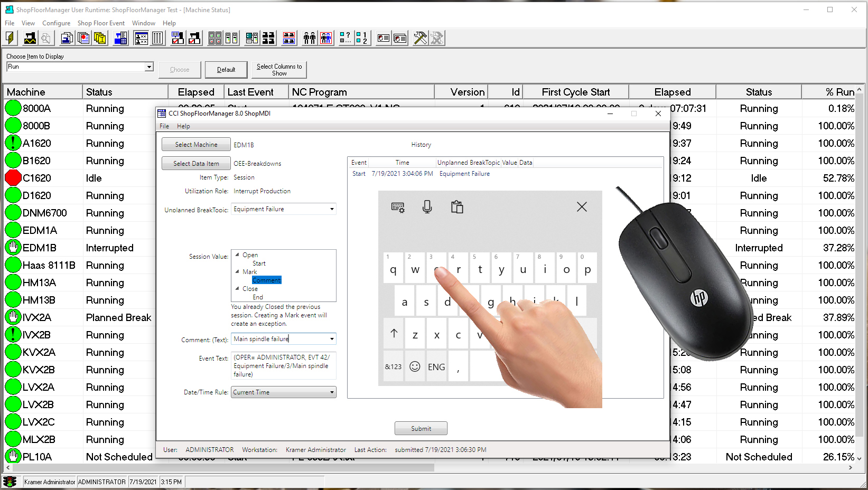
Task: Click the first report card toolbar icon
Action: 384,38
